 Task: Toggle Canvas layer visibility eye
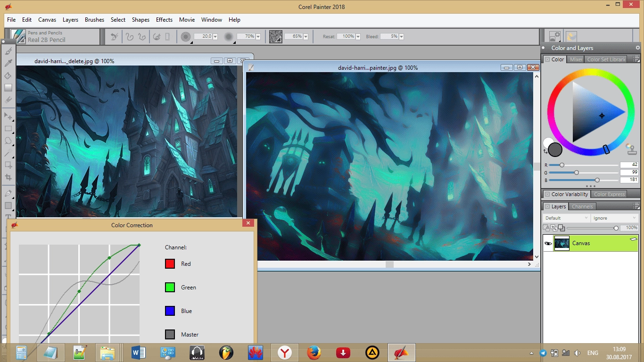[548, 243]
